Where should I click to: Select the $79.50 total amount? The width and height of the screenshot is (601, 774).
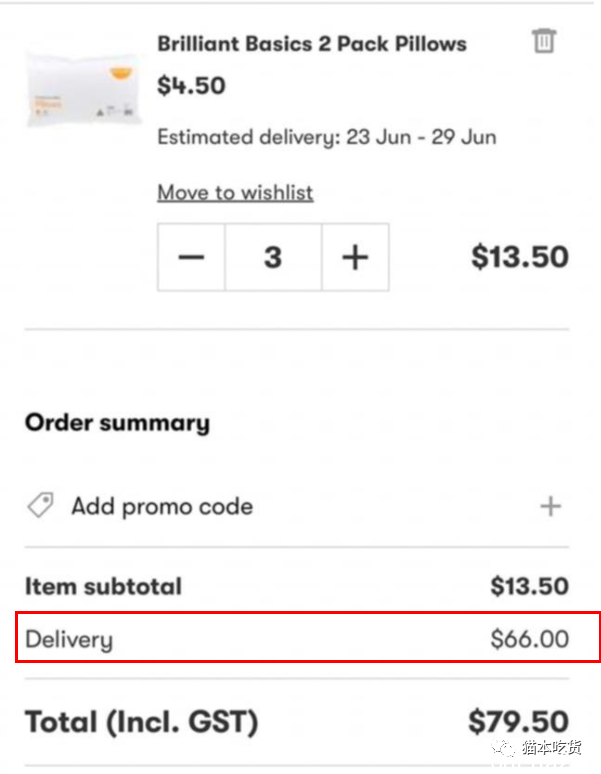(x=519, y=722)
